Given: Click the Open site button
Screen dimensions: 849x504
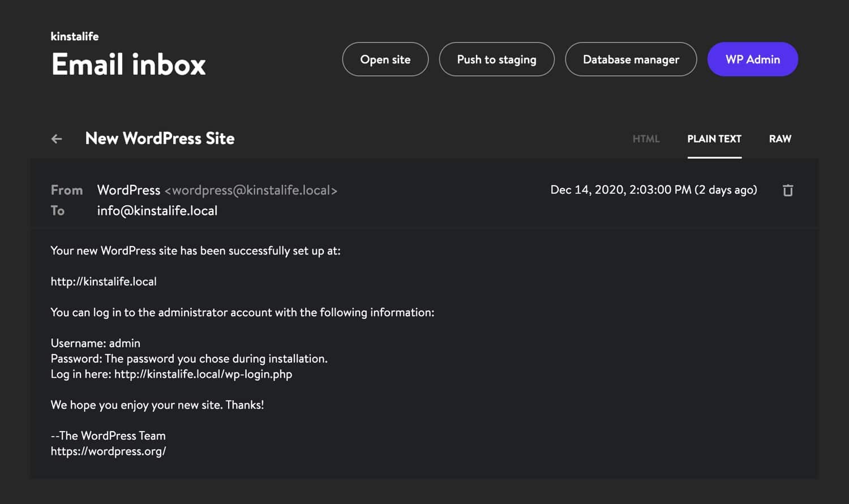Looking at the screenshot, I should coord(385,59).
